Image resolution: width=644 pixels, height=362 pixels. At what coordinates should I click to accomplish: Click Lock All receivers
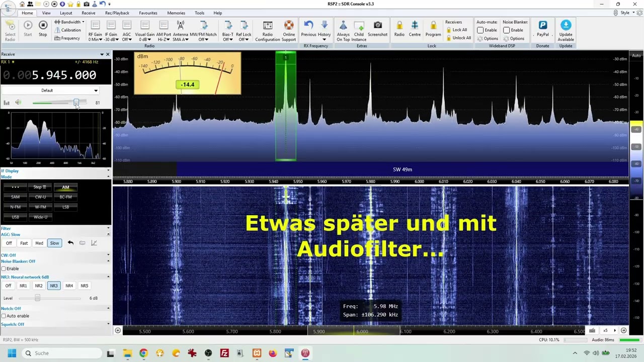click(x=456, y=30)
